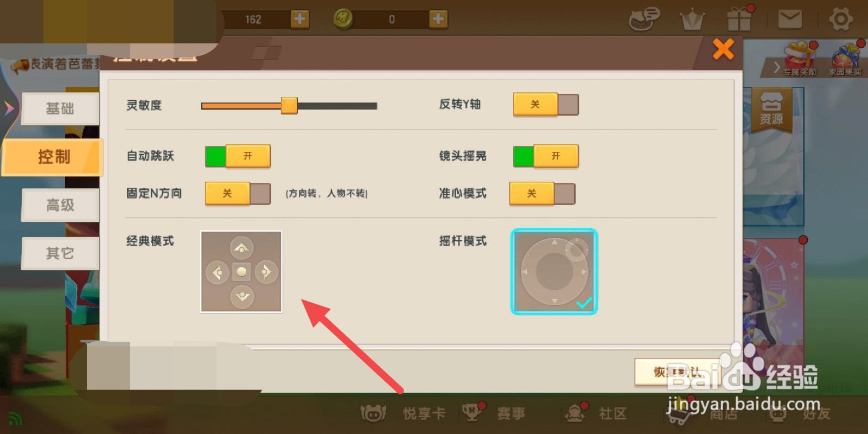Open the gift box rewards icon
Screen dimensions: 868x434
[740, 18]
